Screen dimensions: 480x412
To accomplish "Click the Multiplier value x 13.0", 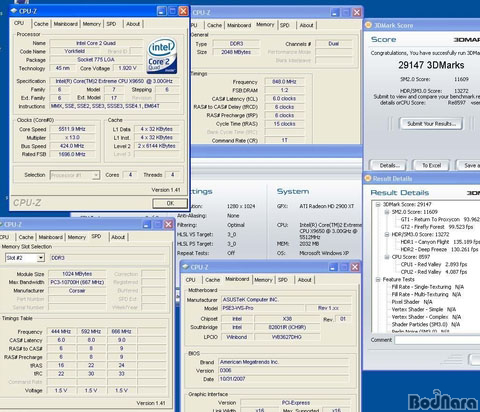I will (72, 138).
